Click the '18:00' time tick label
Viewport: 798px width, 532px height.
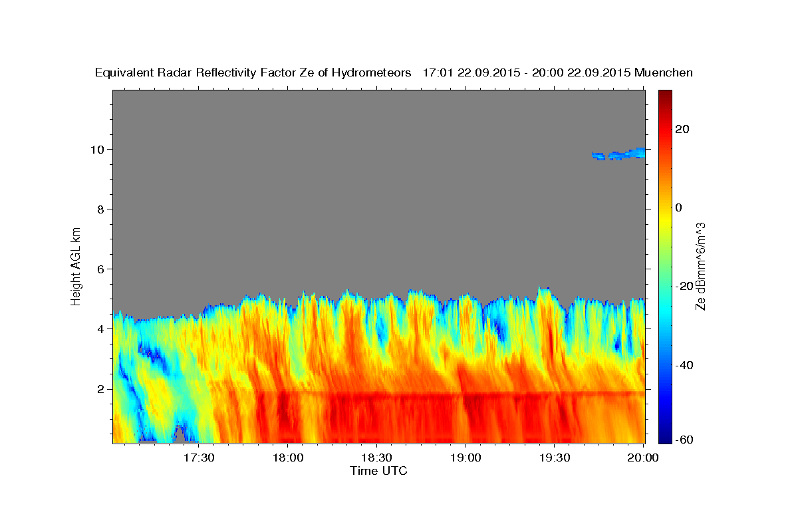[288, 458]
